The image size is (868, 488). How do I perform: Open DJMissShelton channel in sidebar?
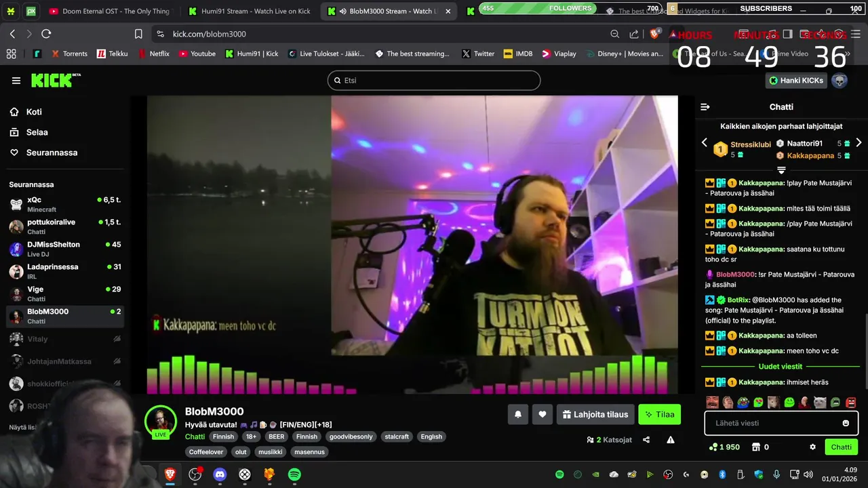(65, 249)
